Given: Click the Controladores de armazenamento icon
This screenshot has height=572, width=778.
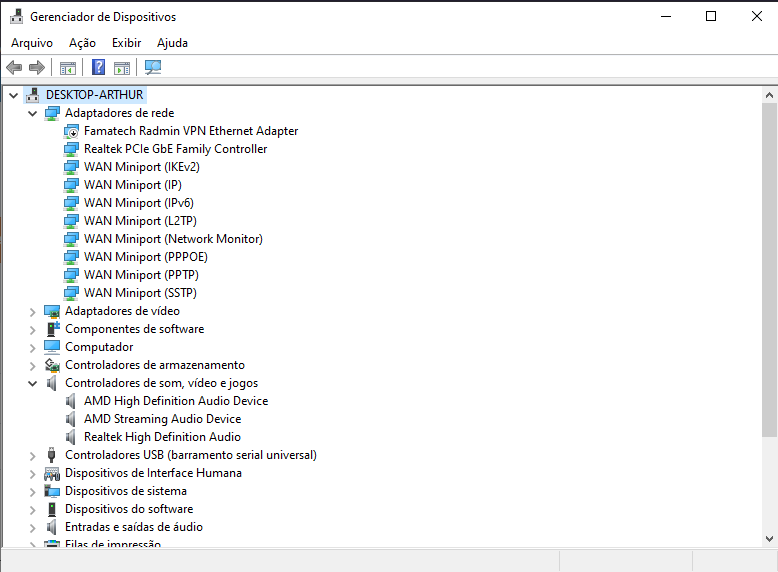Looking at the screenshot, I should (x=52, y=365).
